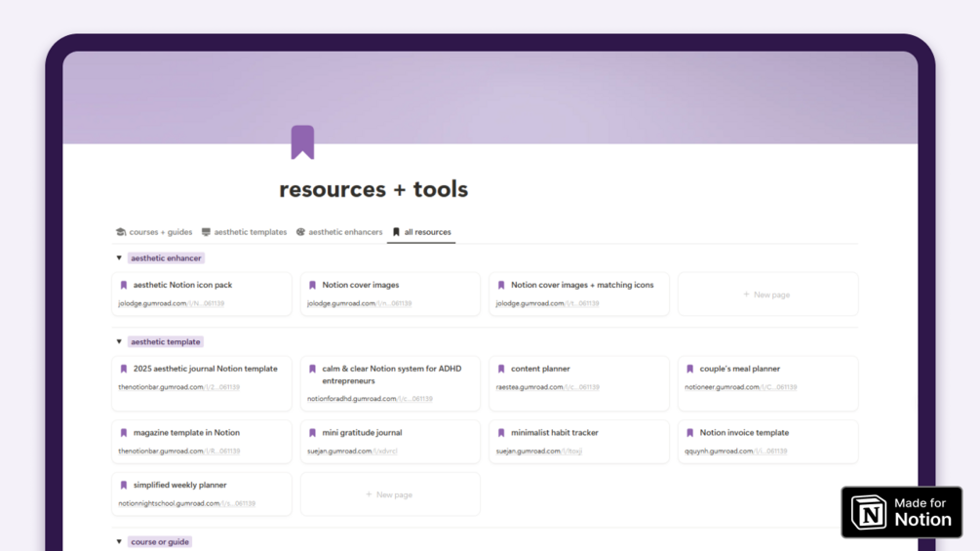Click the notioneer.gumroad.com URL
Image resolution: width=980 pixels, height=551 pixels.
click(741, 387)
